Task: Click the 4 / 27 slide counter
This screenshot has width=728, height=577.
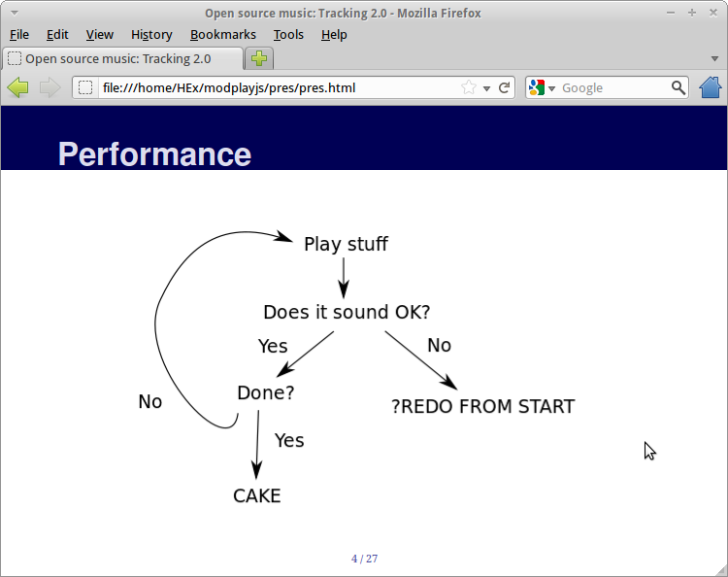Action: tap(364, 559)
